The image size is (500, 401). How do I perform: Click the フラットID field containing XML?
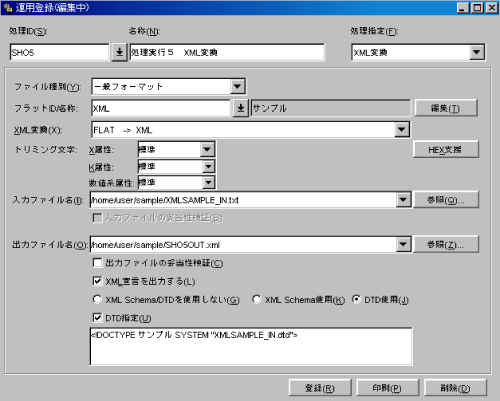pos(161,108)
